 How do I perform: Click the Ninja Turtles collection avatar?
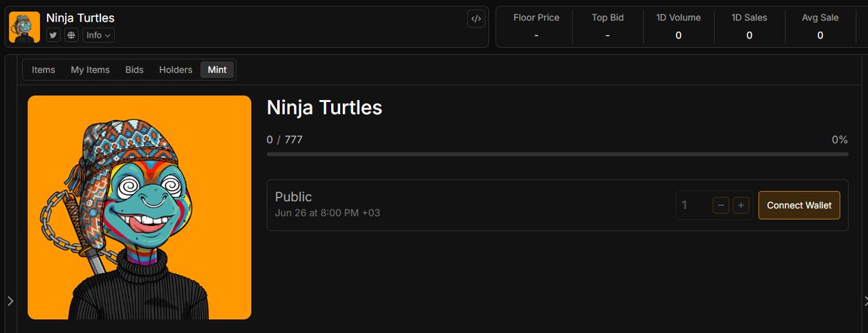click(25, 27)
